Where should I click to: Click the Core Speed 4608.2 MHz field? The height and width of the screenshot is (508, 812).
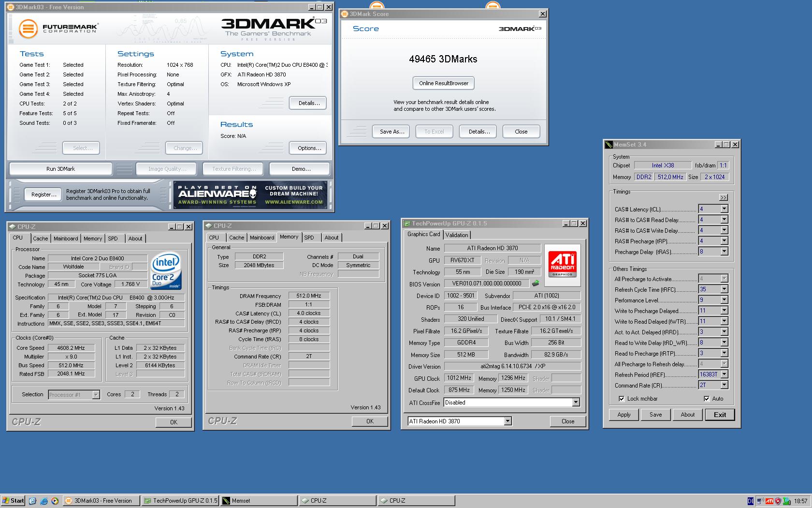(71, 348)
